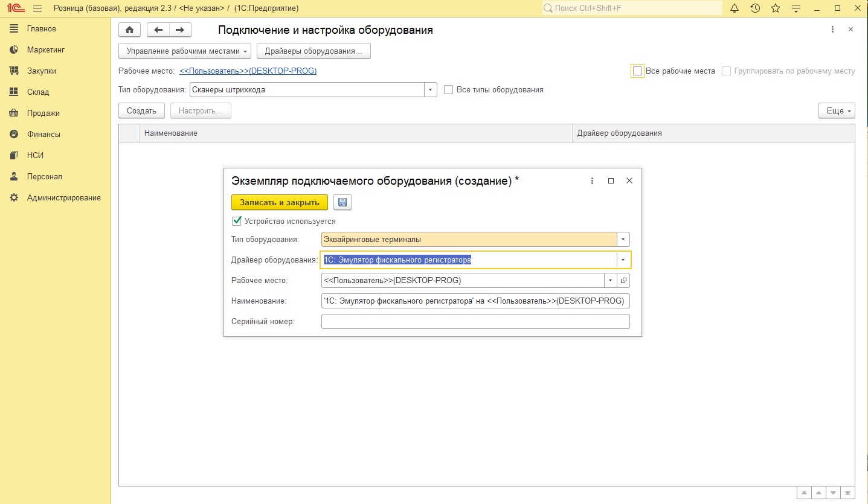Open the dialog's three-dot more menu
The image size is (868, 504).
(592, 180)
